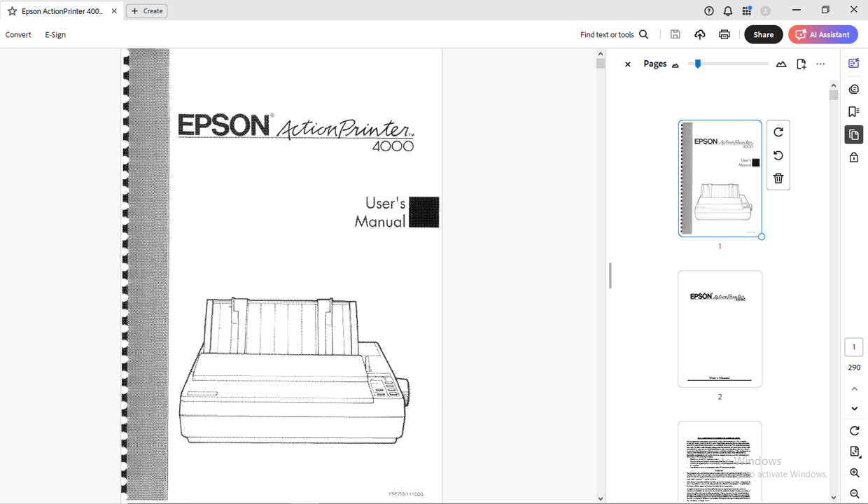
Task: Save the PDF document
Action: (x=675, y=34)
